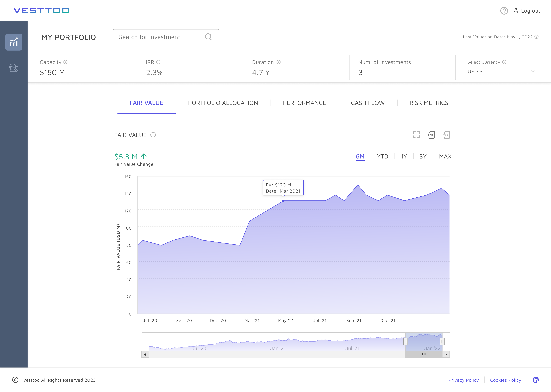Click the search magnifier icon
The height and width of the screenshot is (392, 551).
click(208, 37)
